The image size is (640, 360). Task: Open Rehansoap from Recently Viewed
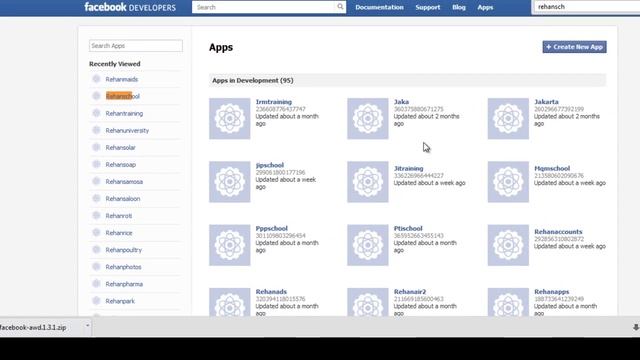coord(120,165)
